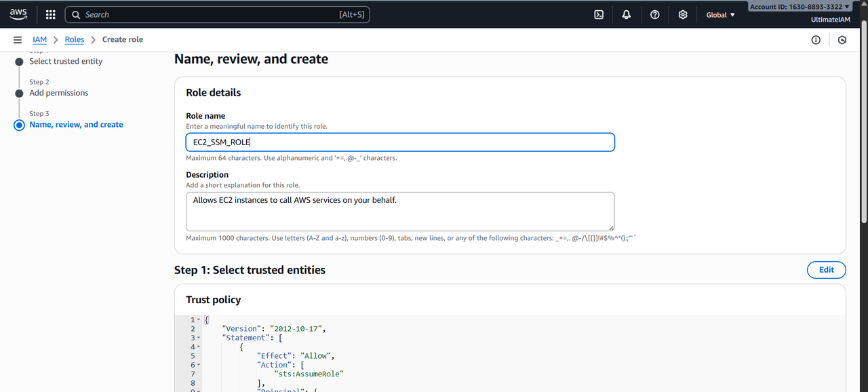868x392 pixels.
Task: Open the help question mark icon
Action: 654,14
